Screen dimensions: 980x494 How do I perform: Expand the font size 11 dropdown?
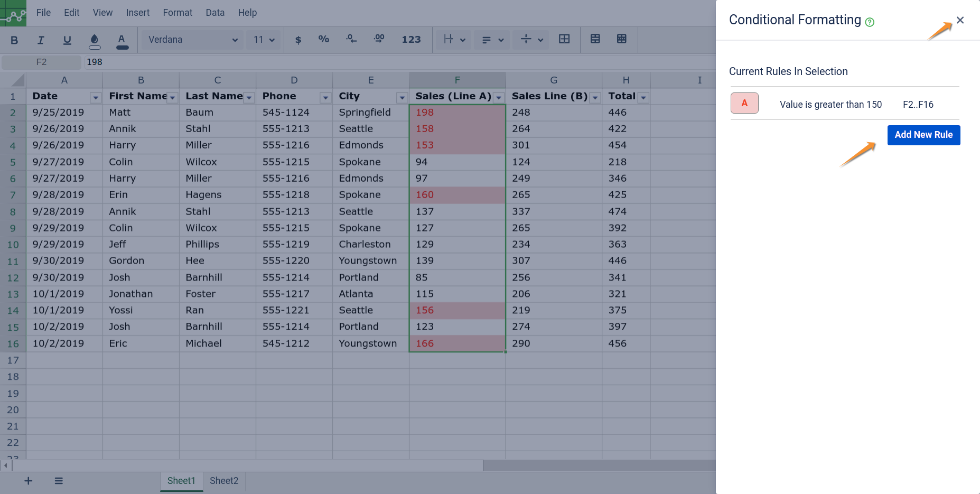264,40
